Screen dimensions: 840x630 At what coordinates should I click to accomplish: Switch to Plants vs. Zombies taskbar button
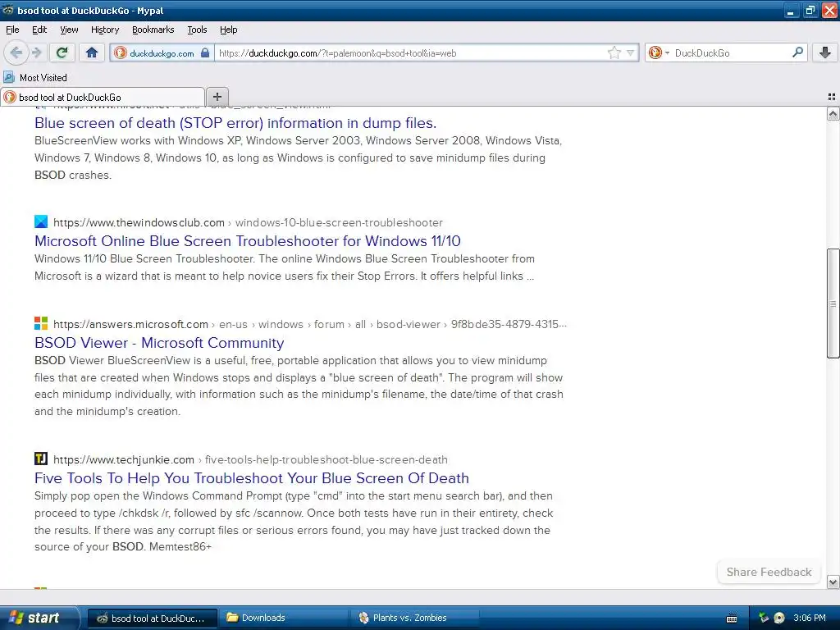[x=415, y=619]
